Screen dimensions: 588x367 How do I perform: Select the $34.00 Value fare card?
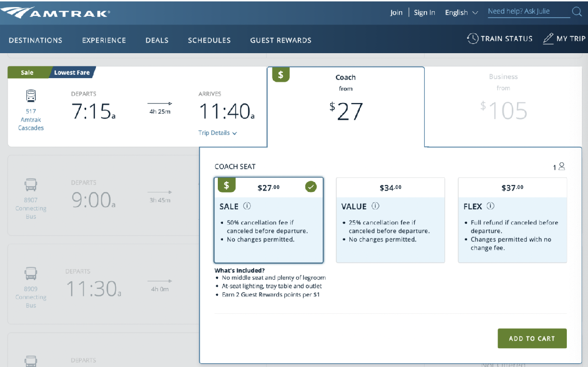click(390, 220)
